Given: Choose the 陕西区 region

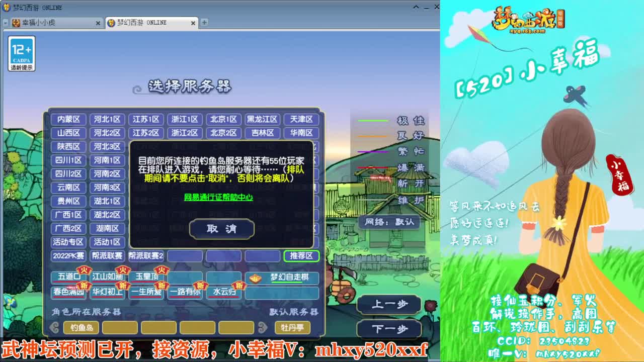Looking at the screenshot, I should click(x=68, y=146).
